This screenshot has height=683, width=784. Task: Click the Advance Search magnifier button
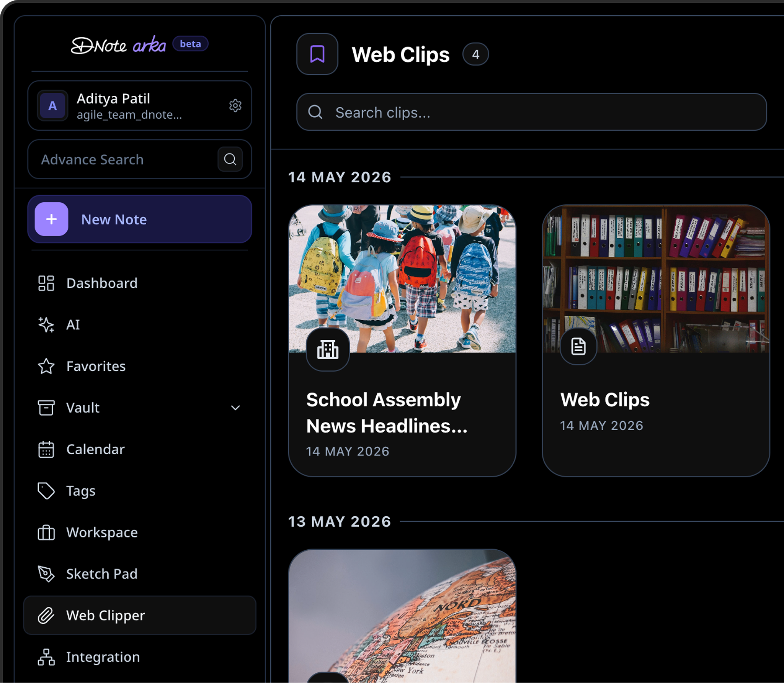[230, 159]
